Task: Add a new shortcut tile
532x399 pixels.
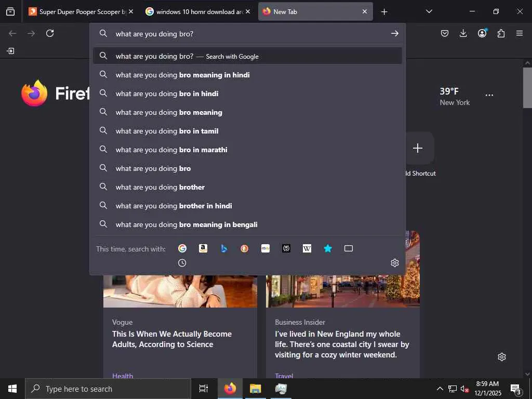Action: (418, 148)
